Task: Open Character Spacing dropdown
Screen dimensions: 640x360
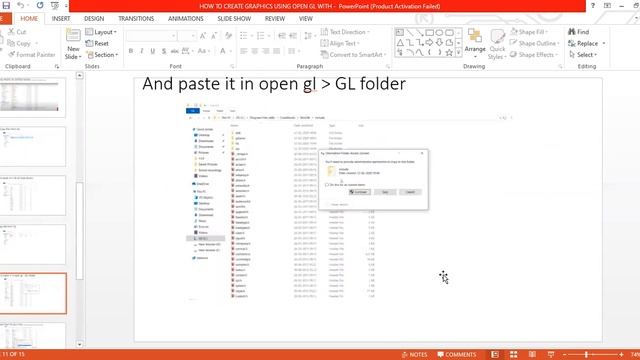Action: coord(187,51)
